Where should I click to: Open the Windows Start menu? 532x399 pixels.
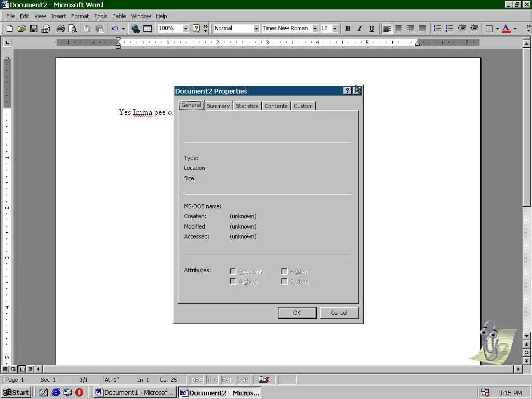point(16,393)
